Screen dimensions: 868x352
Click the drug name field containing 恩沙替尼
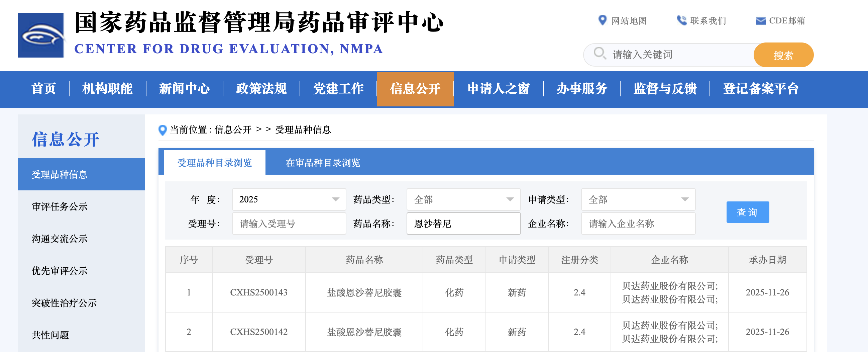pyautogui.click(x=463, y=224)
